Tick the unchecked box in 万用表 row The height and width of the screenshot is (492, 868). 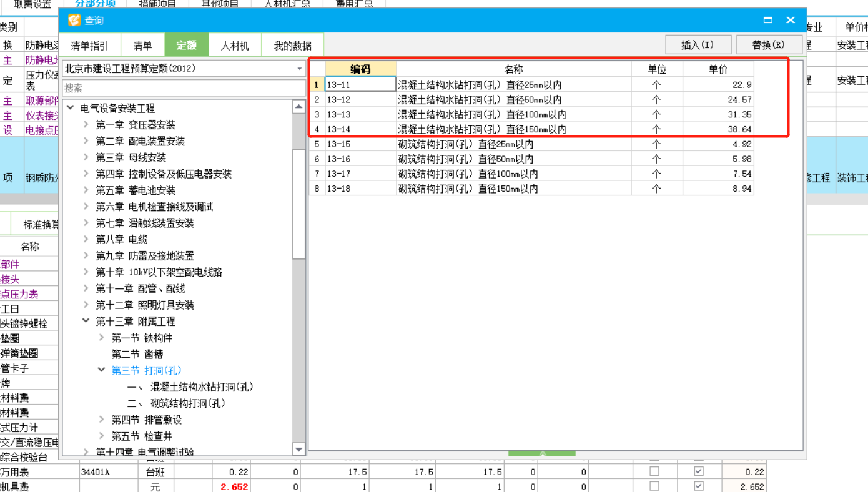pyautogui.click(x=654, y=471)
